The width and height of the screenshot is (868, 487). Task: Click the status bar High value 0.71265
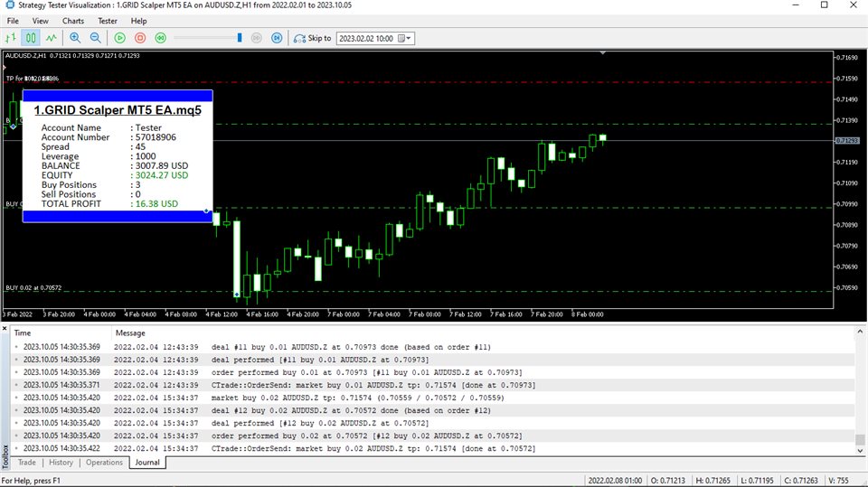712,481
